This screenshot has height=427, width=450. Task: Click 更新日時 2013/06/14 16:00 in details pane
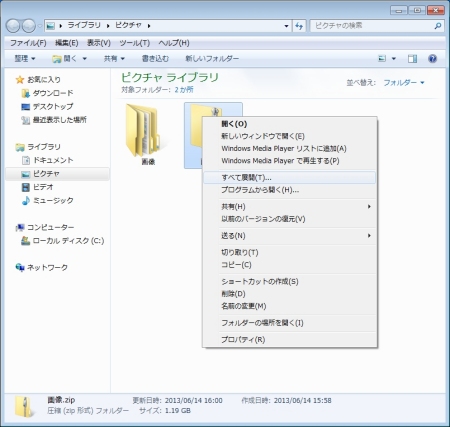(177, 401)
